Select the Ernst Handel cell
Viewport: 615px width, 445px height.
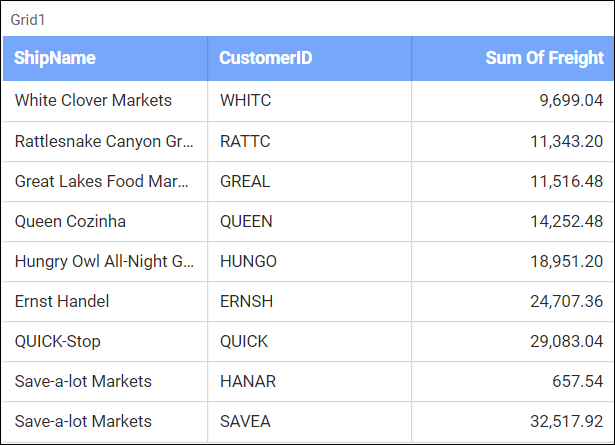tap(62, 301)
